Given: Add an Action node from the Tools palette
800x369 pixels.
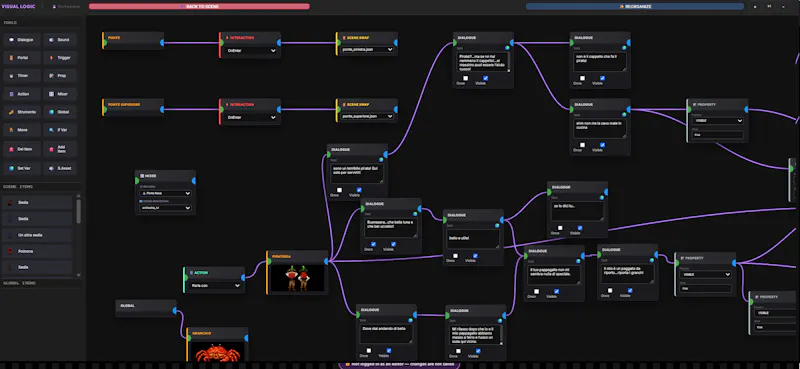Looking at the screenshot, I should click(21, 94).
